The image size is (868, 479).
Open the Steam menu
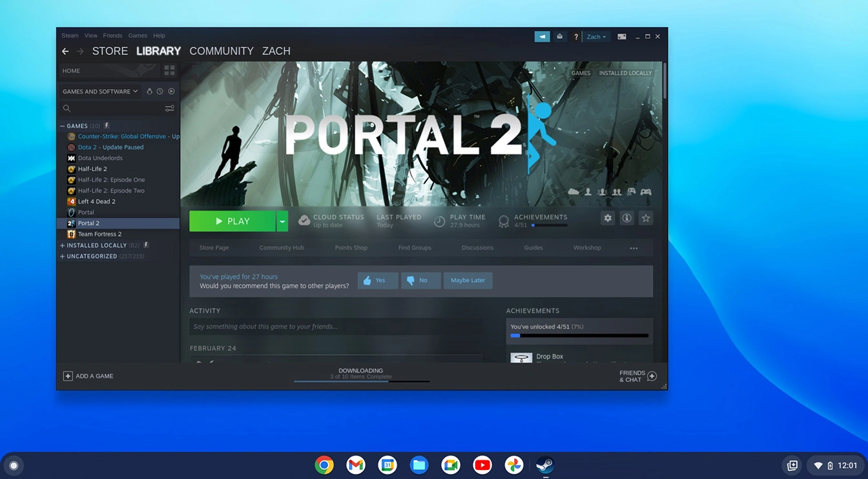(x=70, y=36)
